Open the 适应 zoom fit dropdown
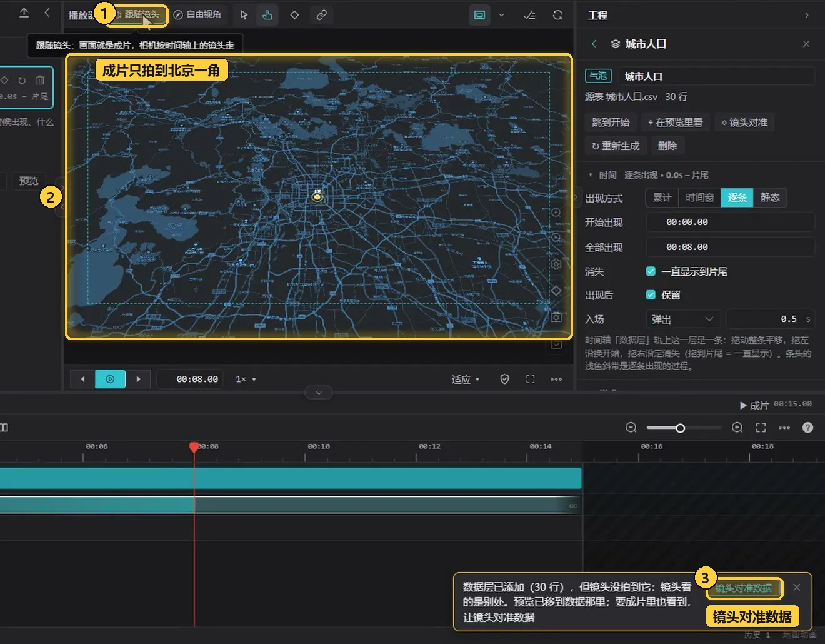Viewport: 825px width, 644px height. pyautogui.click(x=466, y=379)
